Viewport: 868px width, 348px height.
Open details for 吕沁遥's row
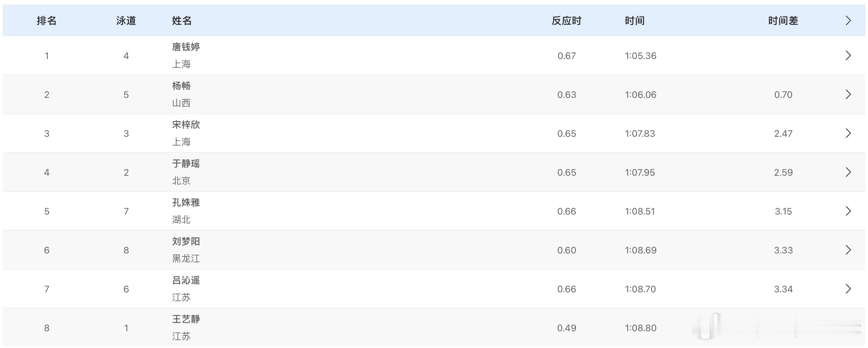849,289
